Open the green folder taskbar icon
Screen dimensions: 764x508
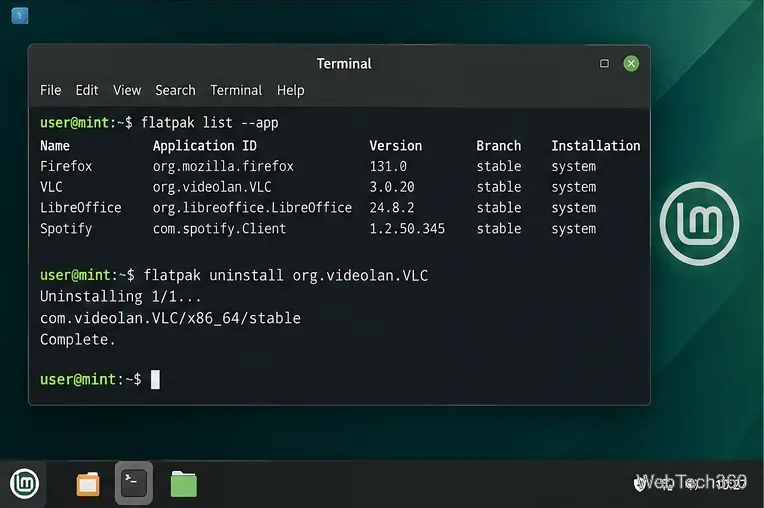[184, 484]
